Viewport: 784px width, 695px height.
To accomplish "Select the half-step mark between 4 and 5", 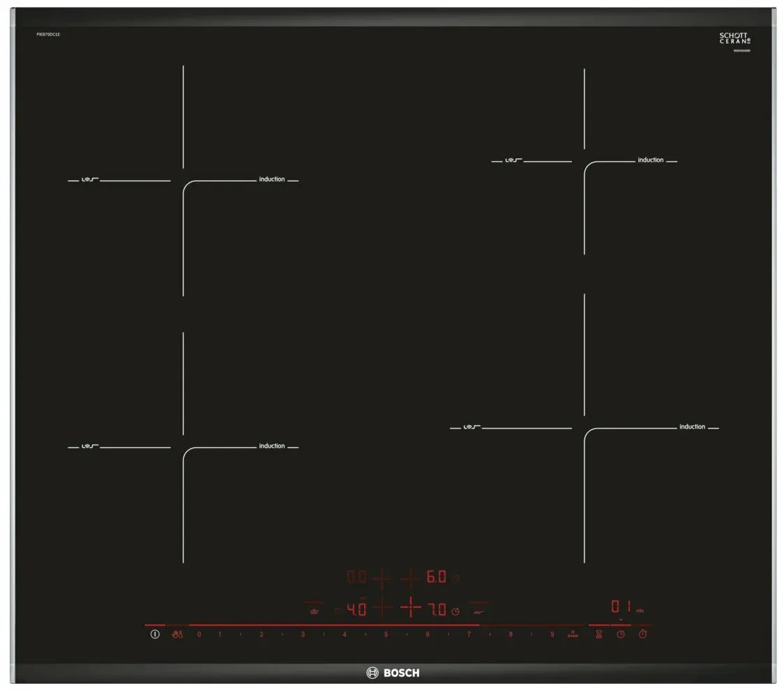I will (365, 634).
